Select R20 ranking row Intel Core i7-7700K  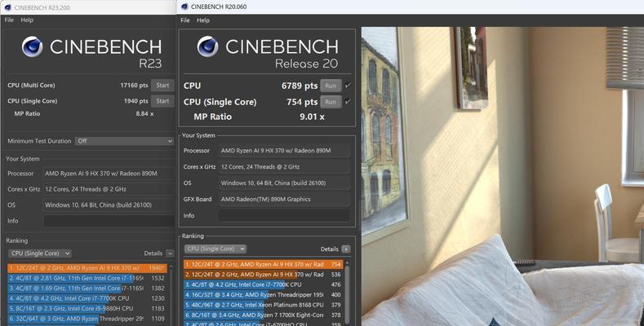click(x=264, y=284)
